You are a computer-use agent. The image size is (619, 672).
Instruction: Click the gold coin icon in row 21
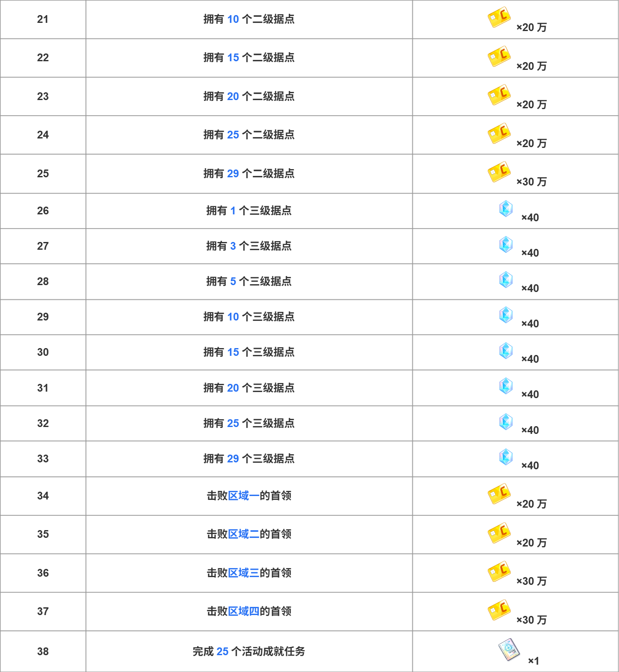(499, 18)
